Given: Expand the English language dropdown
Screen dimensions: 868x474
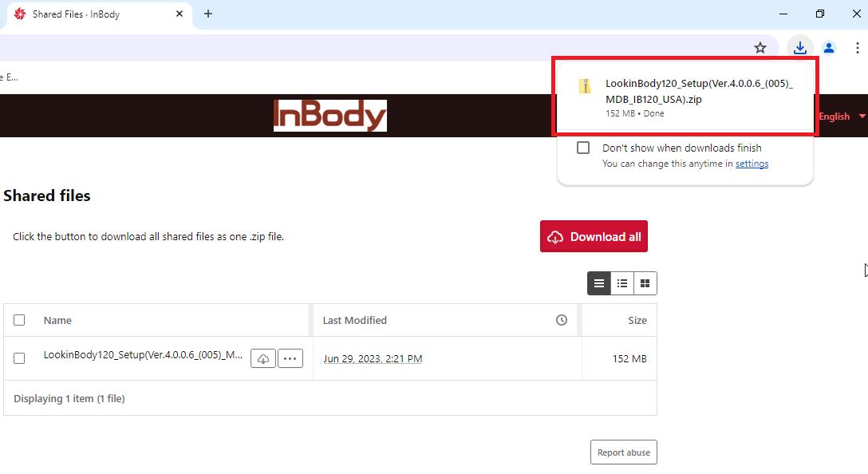Looking at the screenshot, I should pyautogui.click(x=842, y=117).
